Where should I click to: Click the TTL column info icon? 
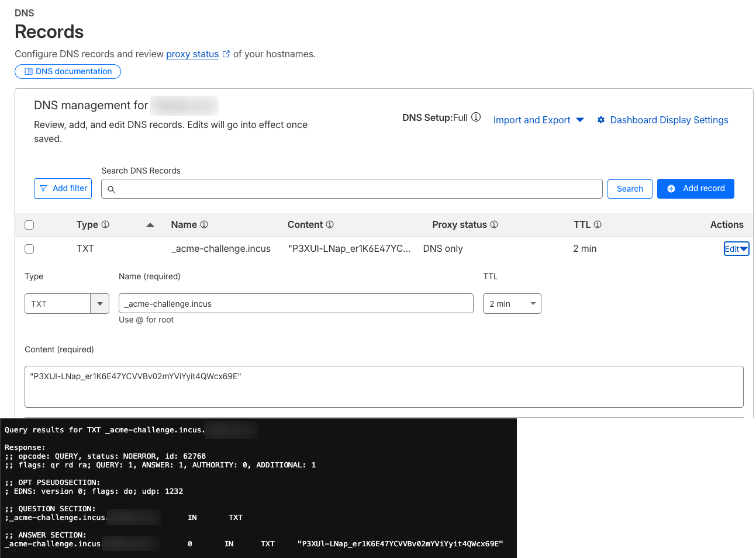click(598, 224)
